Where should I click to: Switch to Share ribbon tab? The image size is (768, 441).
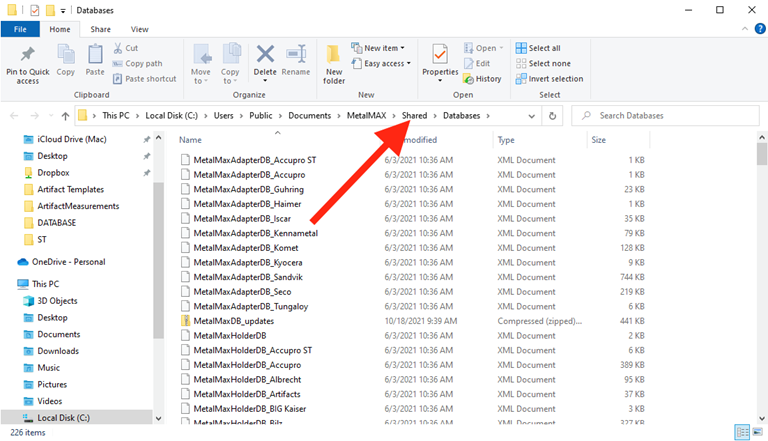click(100, 29)
